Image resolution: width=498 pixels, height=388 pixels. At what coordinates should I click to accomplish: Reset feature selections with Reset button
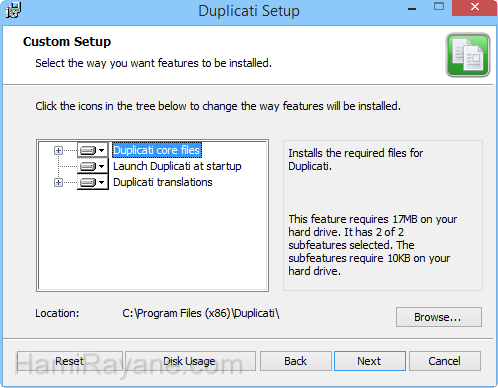[70, 361]
